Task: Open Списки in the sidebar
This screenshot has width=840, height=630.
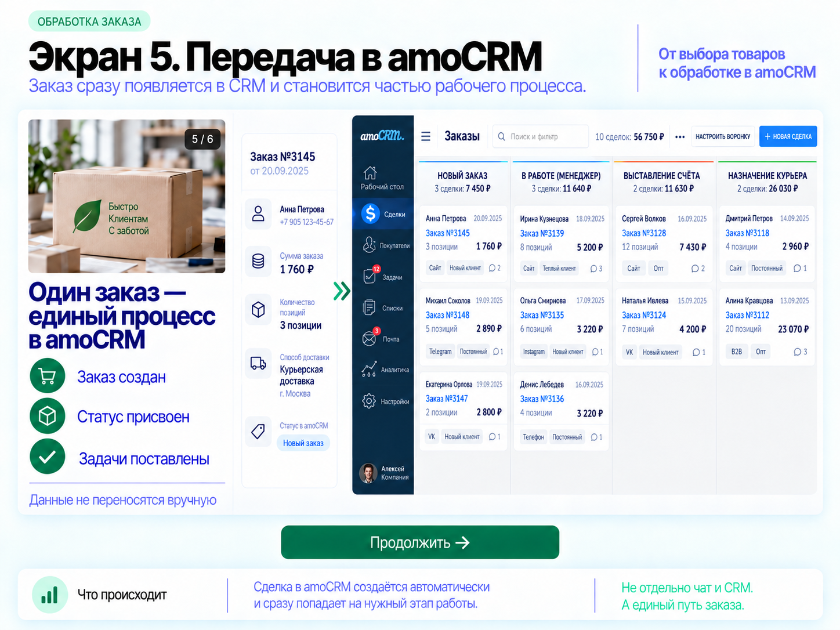Action: pos(382,308)
